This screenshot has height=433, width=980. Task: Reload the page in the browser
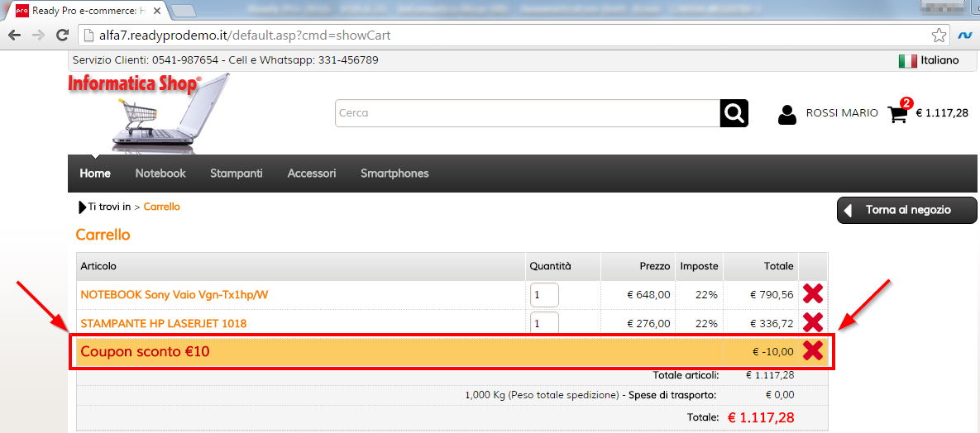(x=62, y=36)
